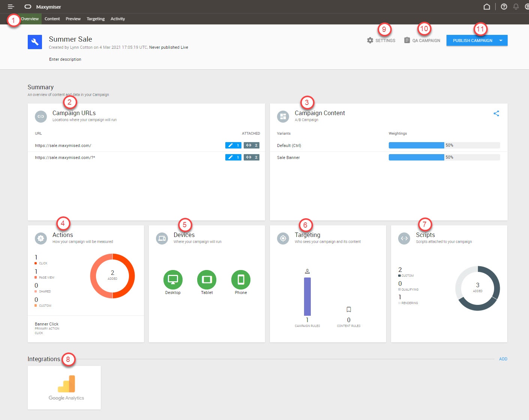This screenshot has width=529, height=420.
Task: Click the Enter description field
Action: click(65, 59)
